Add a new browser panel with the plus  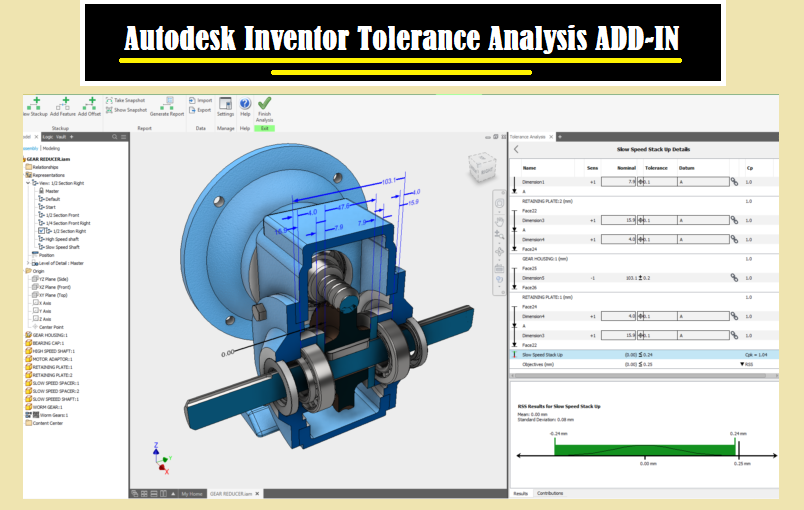point(72,137)
